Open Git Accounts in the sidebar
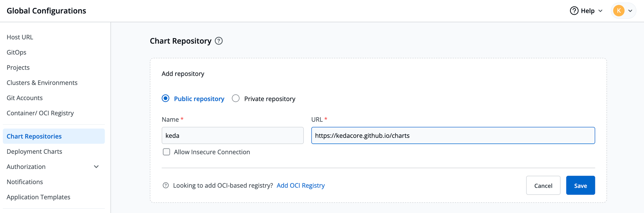Screen dimensions: 644x213 tap(25, 98)
